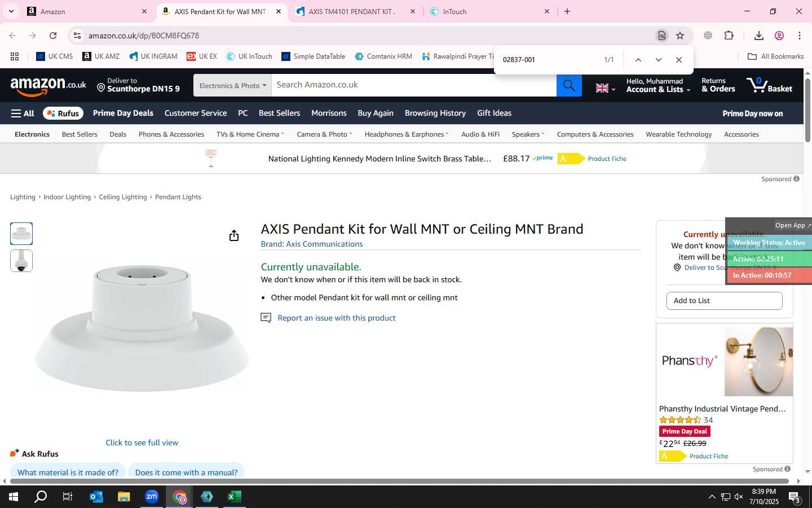Screen dimensions: 812x508
Task: Open File Explorer from the taskbar
Action: [x=124, y=497]
